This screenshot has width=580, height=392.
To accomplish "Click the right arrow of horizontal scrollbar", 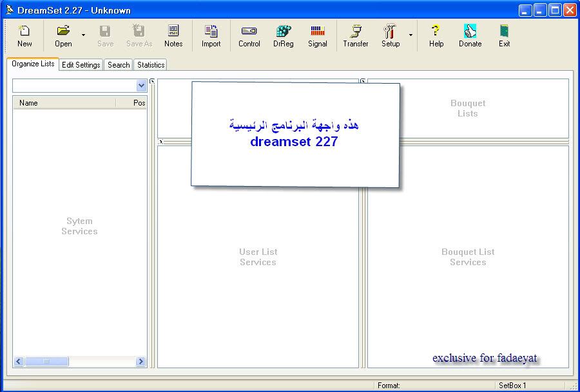I will coord(140,361).
